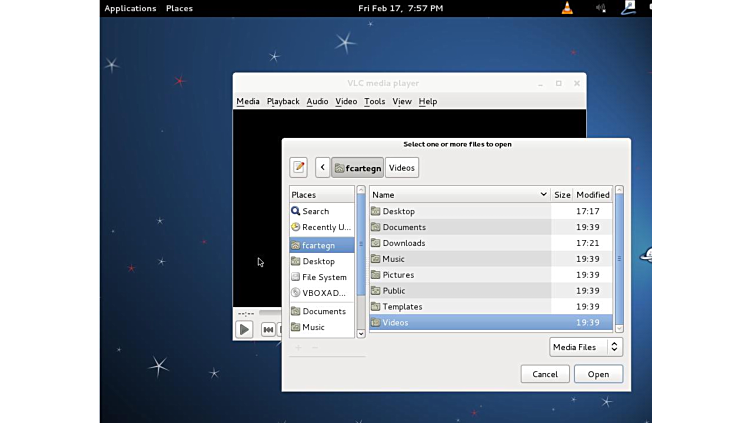Click the back arrow in path bar
Viewport: 752px width, 423px height.
click(322, 168)
